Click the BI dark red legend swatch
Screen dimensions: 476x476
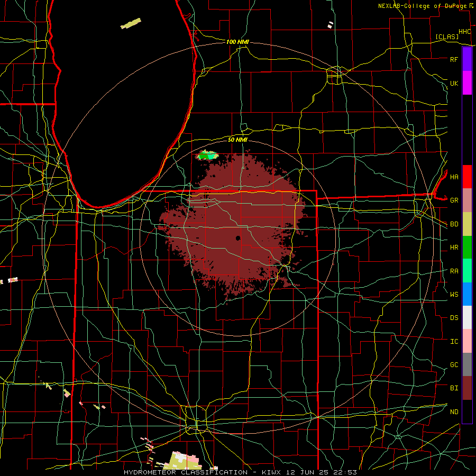point(467,388)
